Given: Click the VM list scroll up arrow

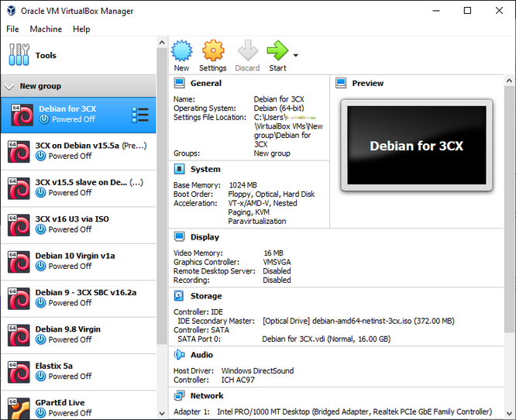Looking at the screenshot, I should (162, 43).
